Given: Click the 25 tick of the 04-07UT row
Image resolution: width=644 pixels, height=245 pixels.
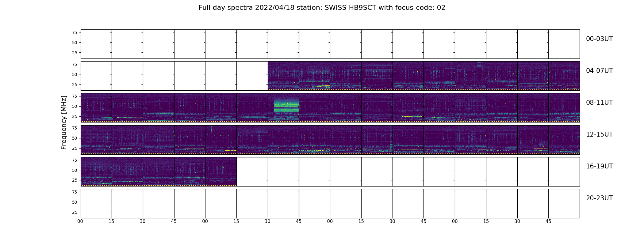Looking at the screenshot, I should click(x=75, y=85).
